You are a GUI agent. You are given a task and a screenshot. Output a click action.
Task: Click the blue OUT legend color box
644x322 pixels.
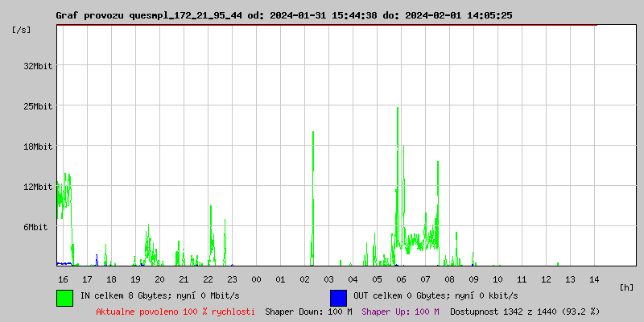(338, 297)
